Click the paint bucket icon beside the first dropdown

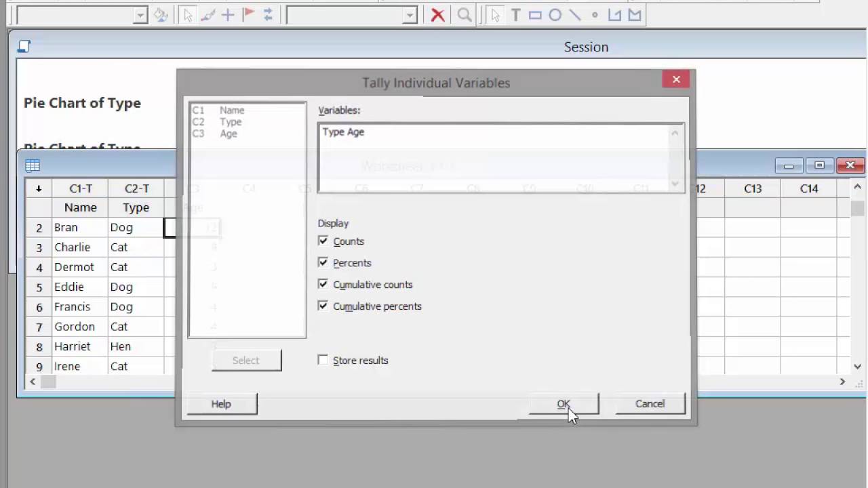pos(161,15)
